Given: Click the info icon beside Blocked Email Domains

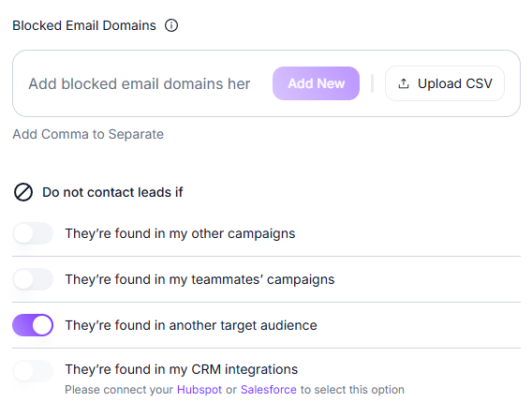Looking at the screenshot, I should tap(171, 25).
